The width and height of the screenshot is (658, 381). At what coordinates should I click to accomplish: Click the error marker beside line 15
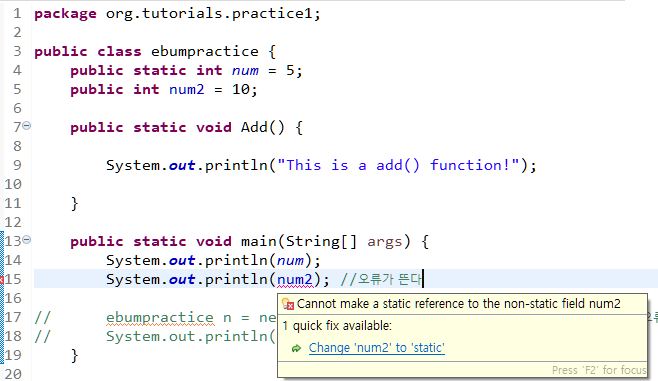pyautogui.click(x=2, y=280)
